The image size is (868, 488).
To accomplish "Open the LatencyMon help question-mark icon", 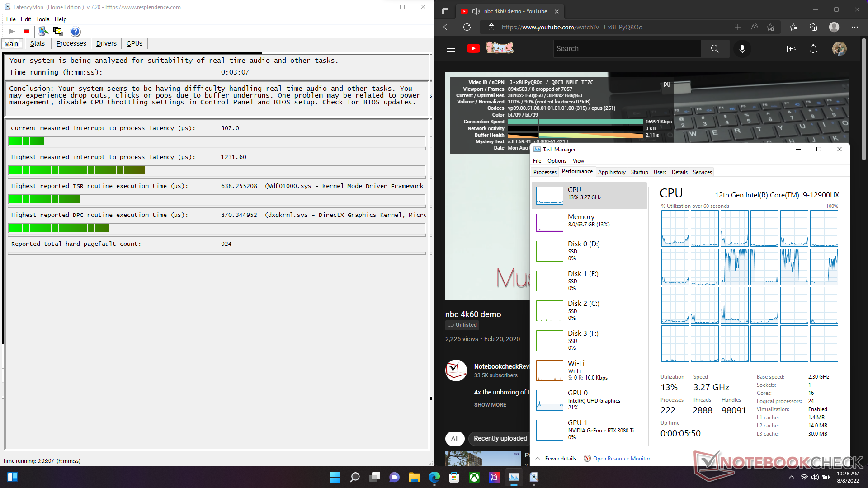I will [75, 31].
